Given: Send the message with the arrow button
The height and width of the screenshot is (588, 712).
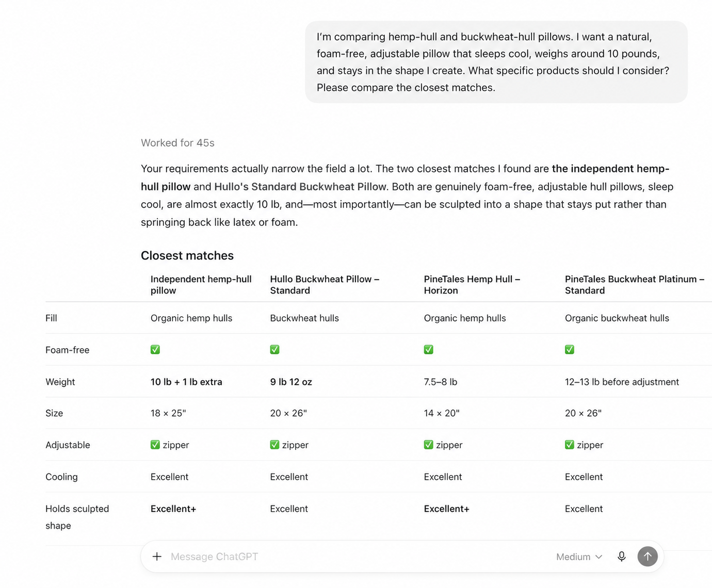Looking at the screenshot, I should coord(648,557).
